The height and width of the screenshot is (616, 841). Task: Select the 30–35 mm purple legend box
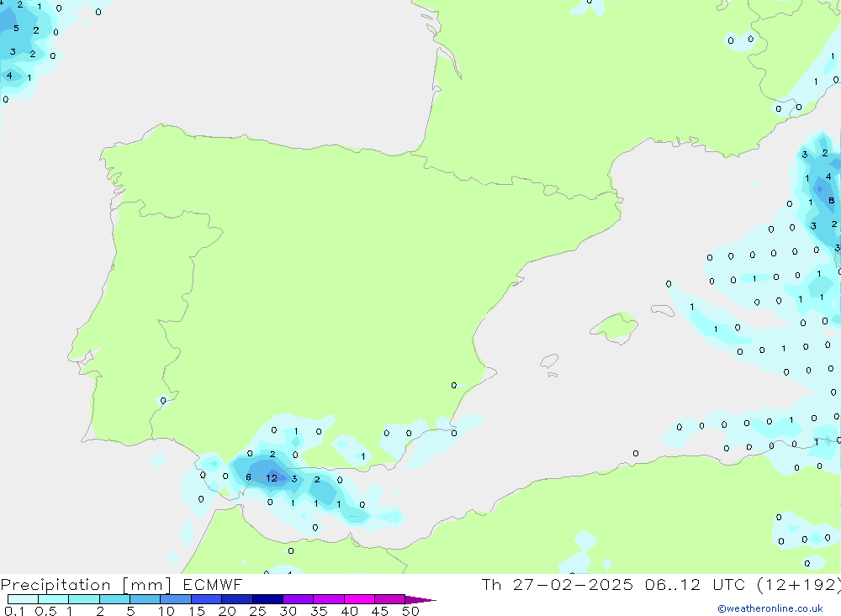coord(298,599)
